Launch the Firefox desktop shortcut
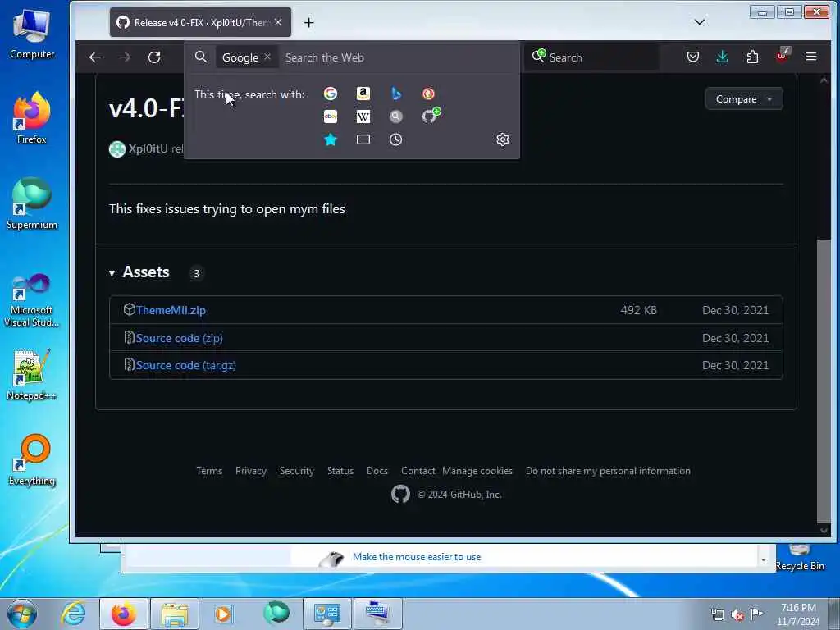 coord(32,117)
